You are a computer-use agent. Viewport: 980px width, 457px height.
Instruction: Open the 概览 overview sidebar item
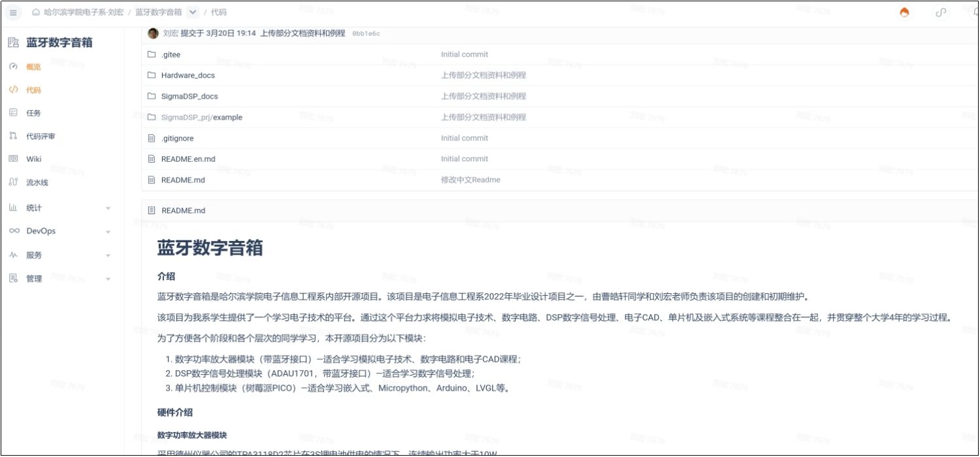pos(33,67)
